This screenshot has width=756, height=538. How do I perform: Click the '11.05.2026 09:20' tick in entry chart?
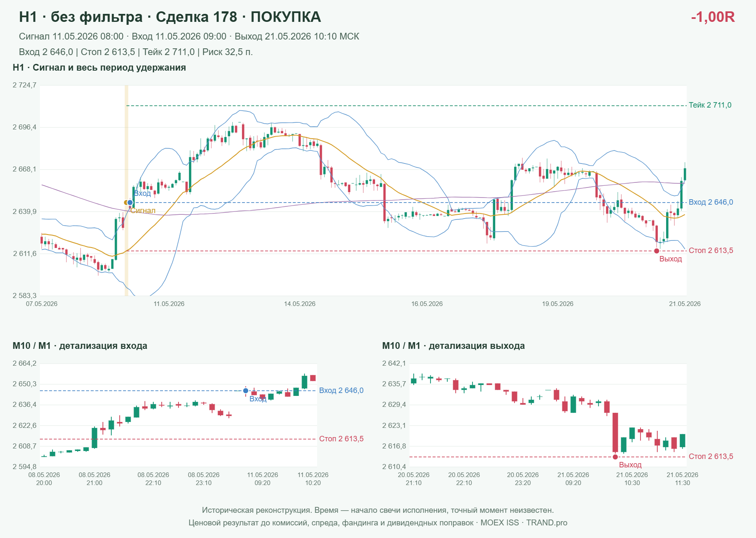click(262, 479)
